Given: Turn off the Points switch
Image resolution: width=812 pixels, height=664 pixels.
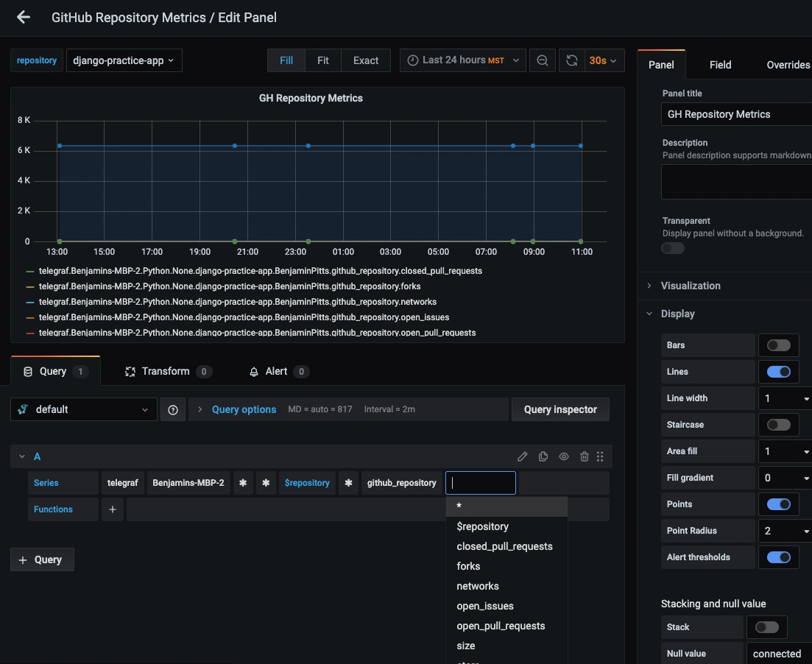Looking at the screenshot, I should point(778,504).
